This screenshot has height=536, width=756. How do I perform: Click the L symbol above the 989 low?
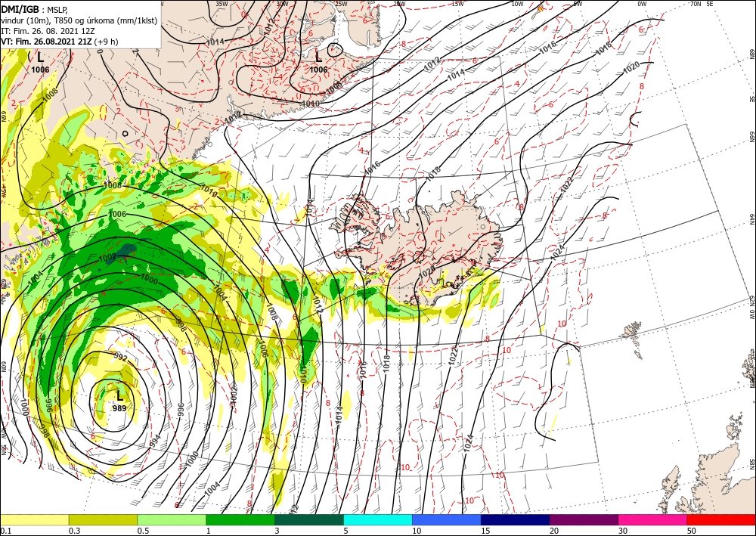point(119,396)
